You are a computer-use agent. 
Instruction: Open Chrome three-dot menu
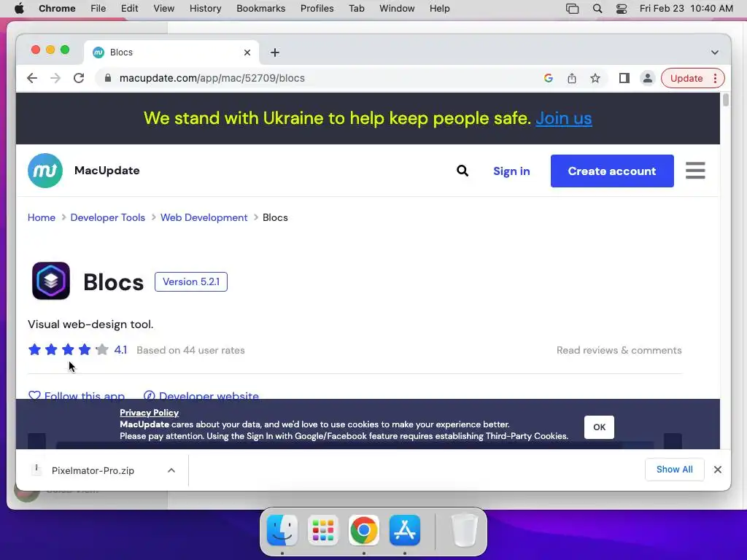point(715,78)
